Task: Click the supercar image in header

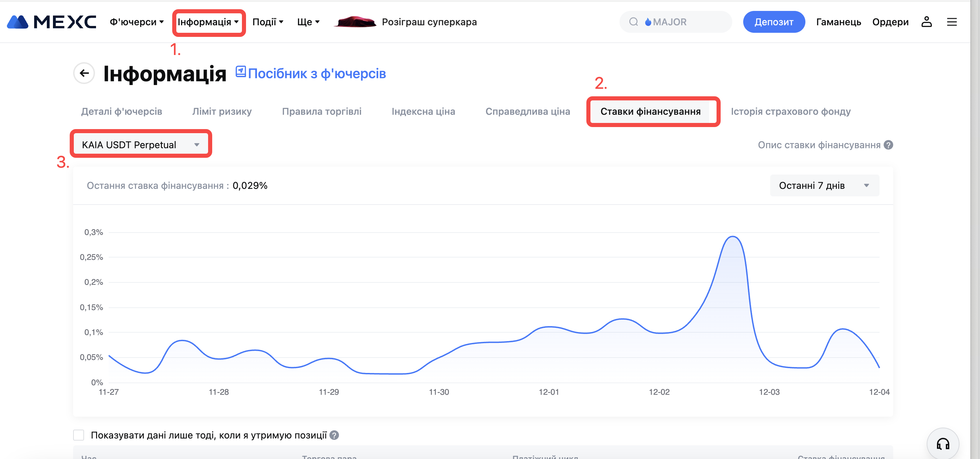Action: tap(355, 22)
